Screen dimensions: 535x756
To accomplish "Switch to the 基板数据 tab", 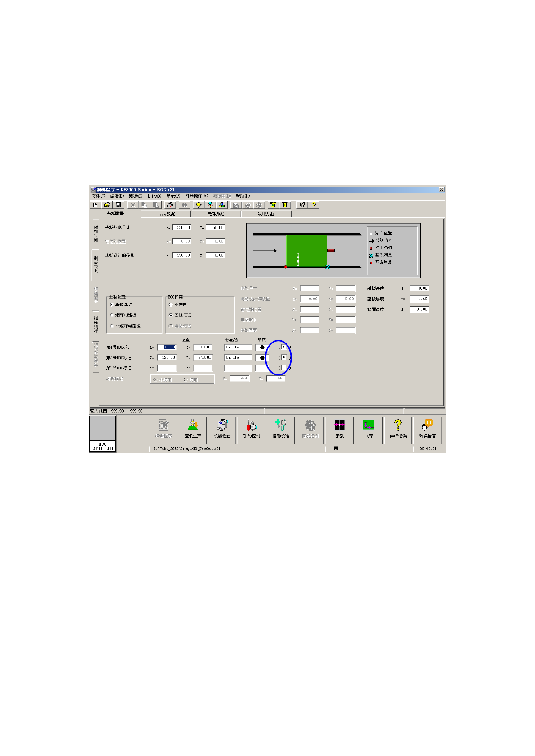I will [115, 214].
